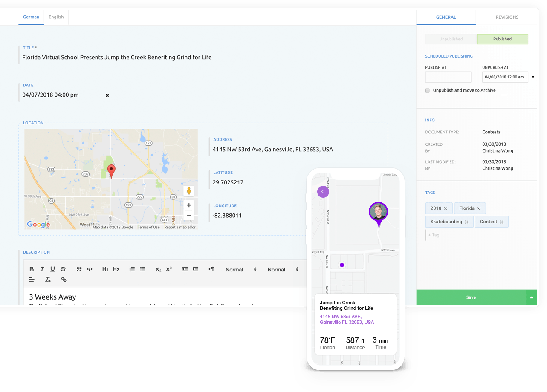Open the Terms of Use map link

tap(148, 228)
